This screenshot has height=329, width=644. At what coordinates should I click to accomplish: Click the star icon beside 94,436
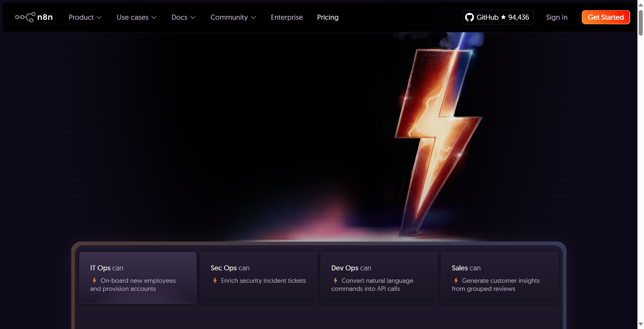coord(503,17)
